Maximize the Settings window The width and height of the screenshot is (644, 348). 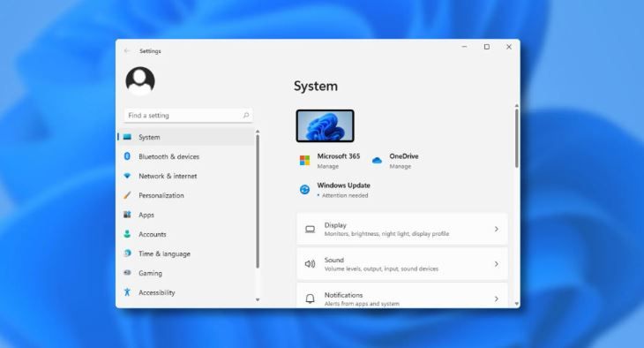(487, 47)
